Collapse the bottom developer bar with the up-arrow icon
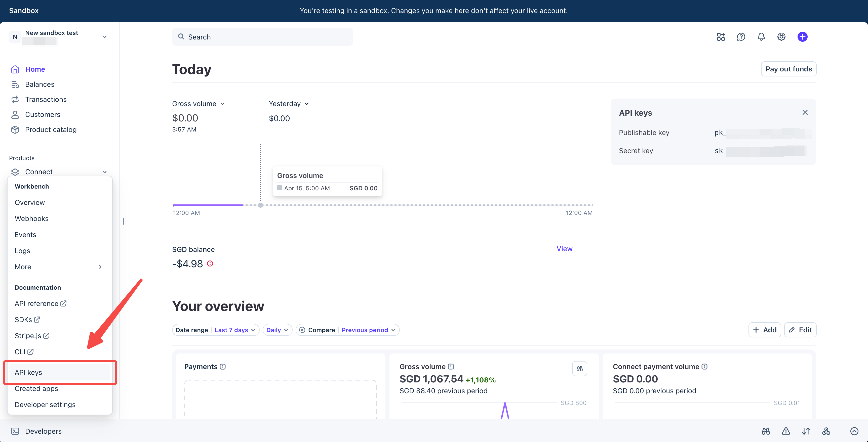868x442 pixels. coord(854,431)
